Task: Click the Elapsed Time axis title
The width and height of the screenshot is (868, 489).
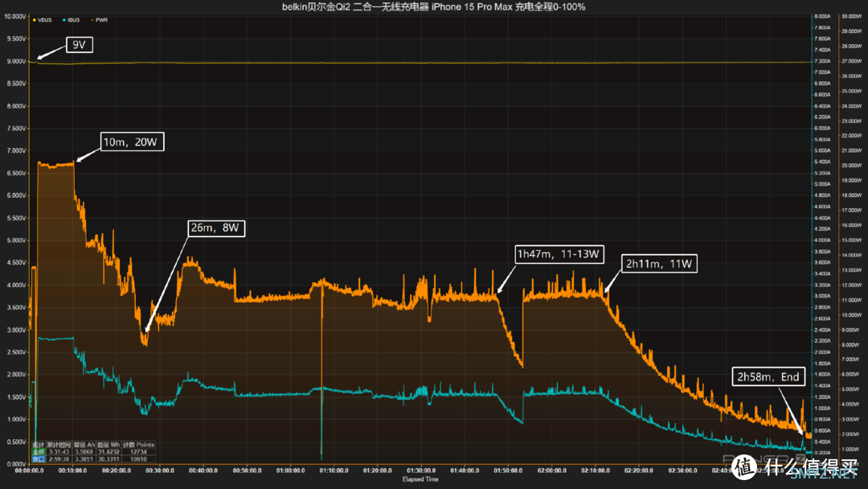Action: click(420, 479)
